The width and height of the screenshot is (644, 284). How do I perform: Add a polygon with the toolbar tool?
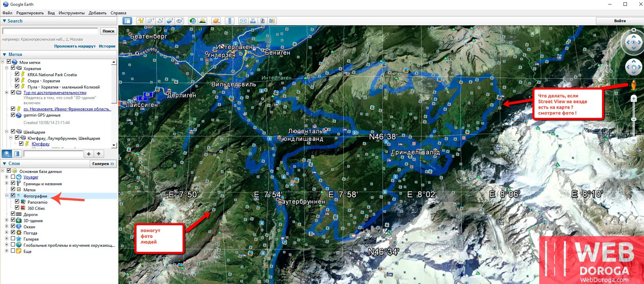click(151, 21)
